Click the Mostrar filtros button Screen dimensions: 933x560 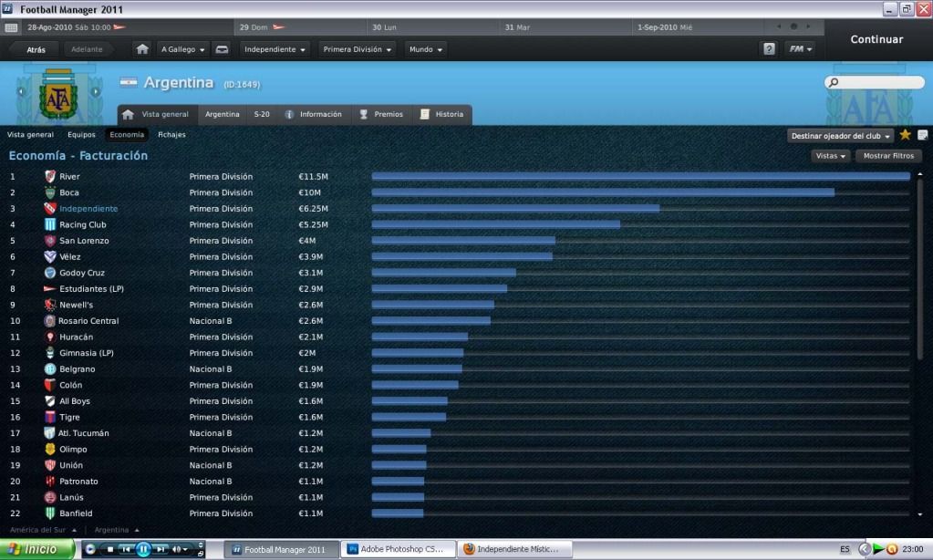(x=888, y=156)
